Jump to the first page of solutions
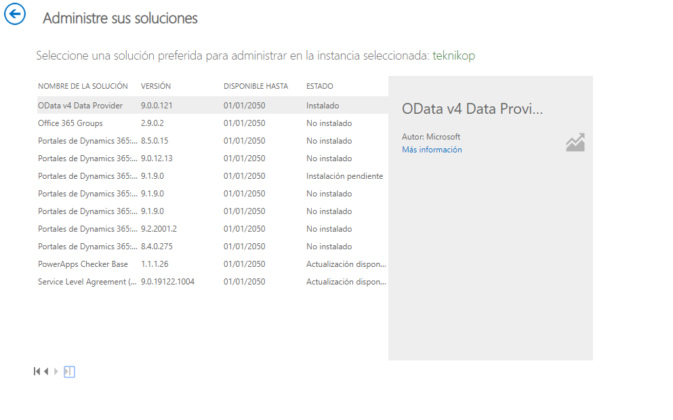Viewport: 673px width, 420px height. [x=36, y=372]
